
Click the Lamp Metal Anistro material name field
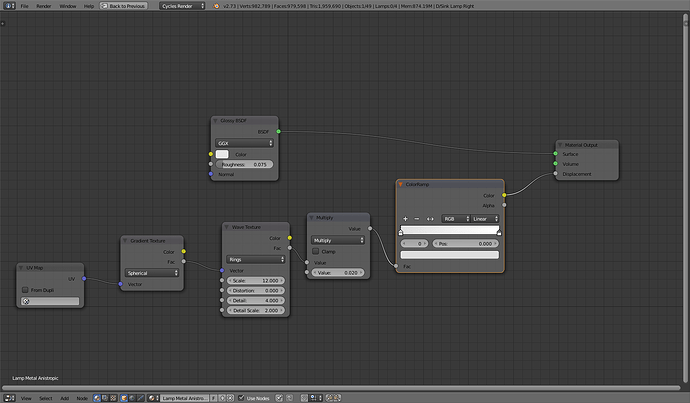click(x=184, y=398)
